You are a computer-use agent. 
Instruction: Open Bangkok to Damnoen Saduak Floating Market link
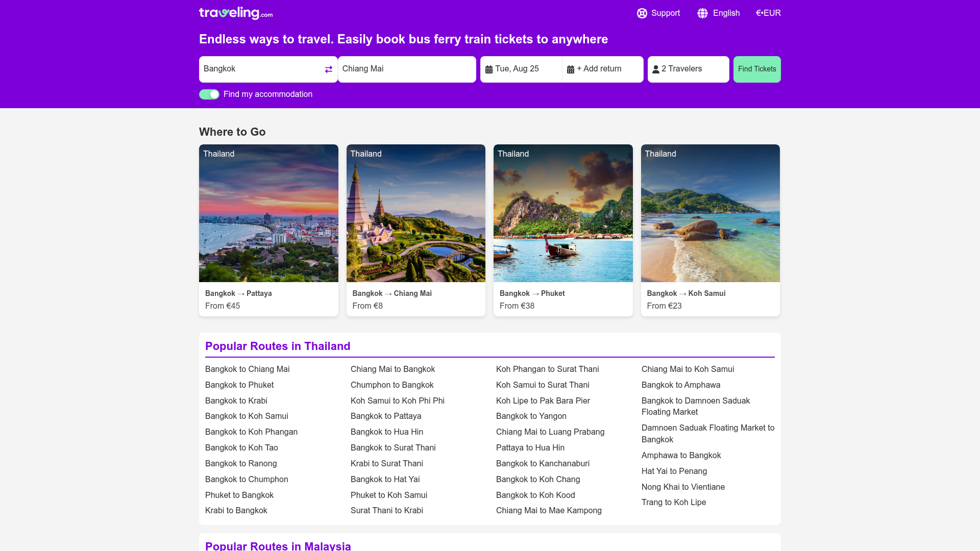coord(696,407)
